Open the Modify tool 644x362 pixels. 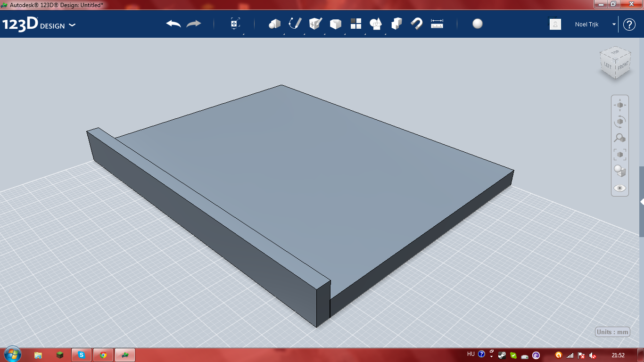coord(336,24)
